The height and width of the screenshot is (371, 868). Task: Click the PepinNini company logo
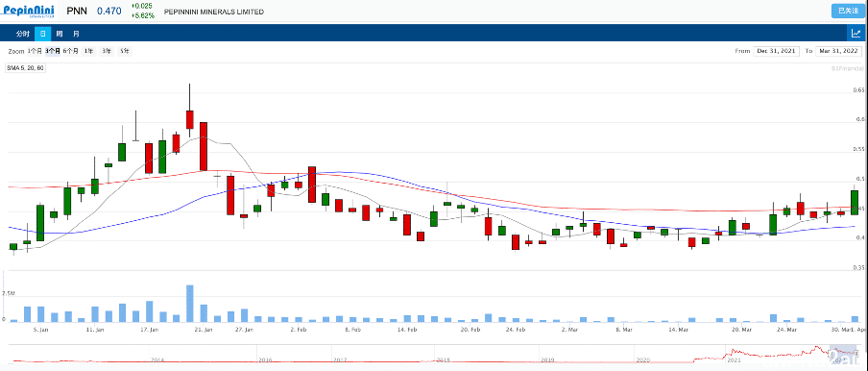29,12
